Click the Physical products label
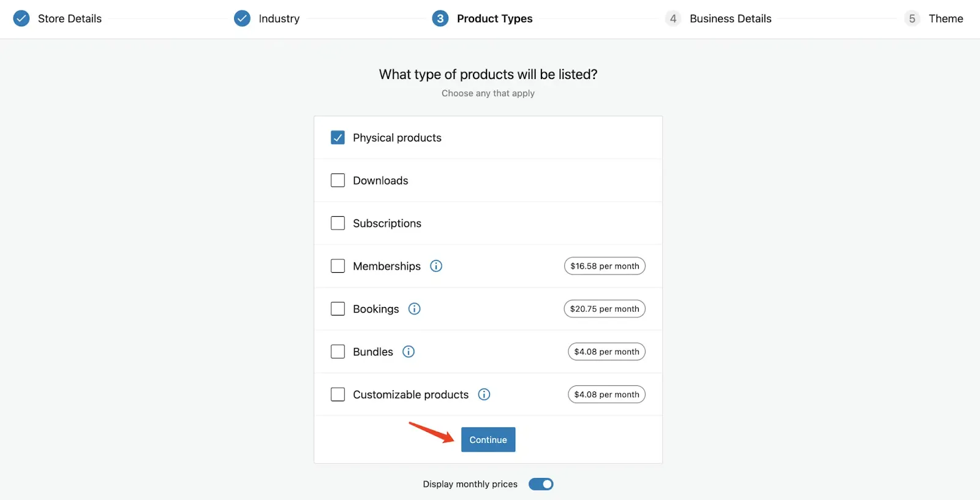The width and height of the screenshot is (980, 500). (397, 138)
